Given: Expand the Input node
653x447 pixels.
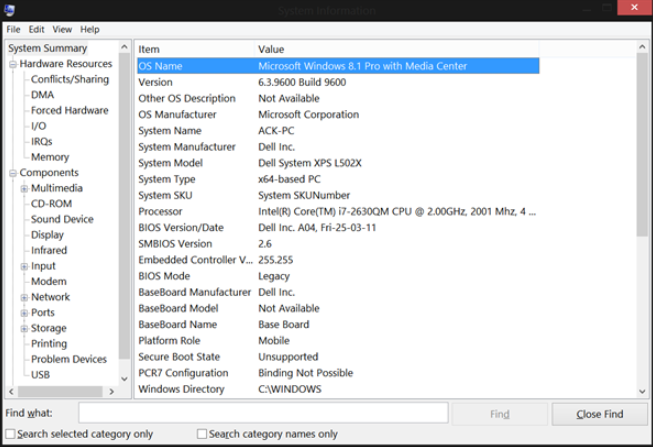Looking at the screenshot, I should (x=25, y=267).
